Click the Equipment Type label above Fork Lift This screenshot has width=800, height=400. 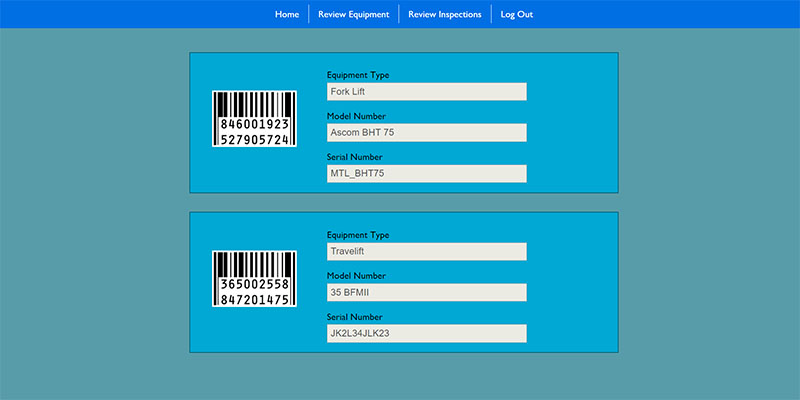click(x=358, y=75)
